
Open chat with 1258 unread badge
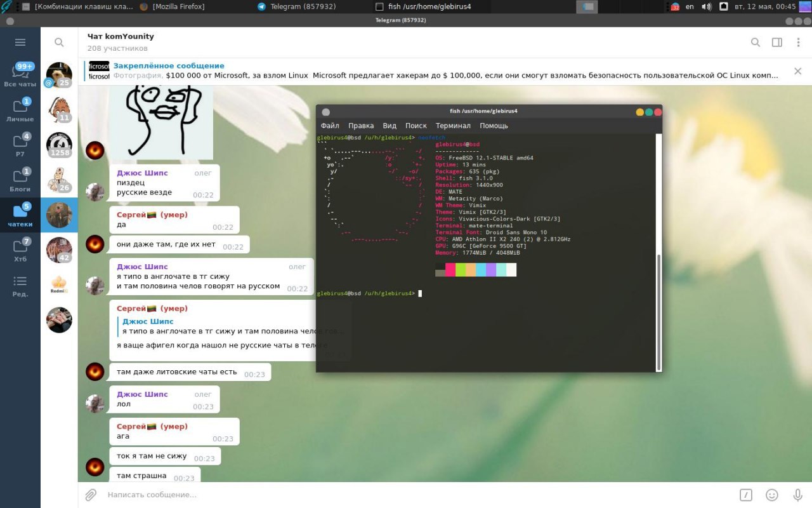coord(59,145)
